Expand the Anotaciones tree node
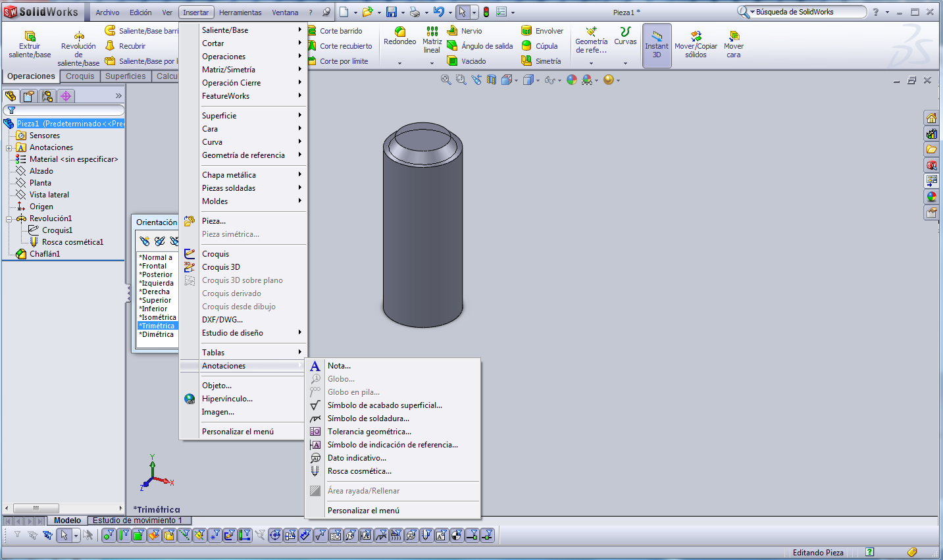Viewport: 943px width, 560px height. [x=9, y=148]
